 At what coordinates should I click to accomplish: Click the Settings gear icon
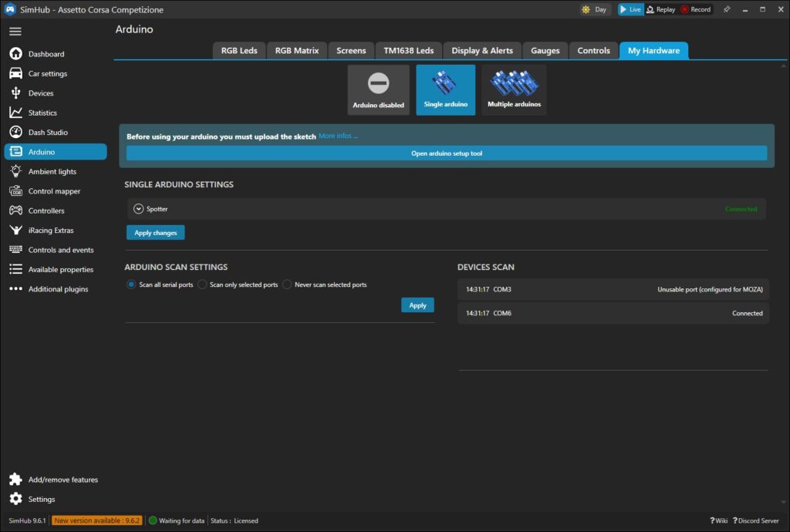click(15, 499)
